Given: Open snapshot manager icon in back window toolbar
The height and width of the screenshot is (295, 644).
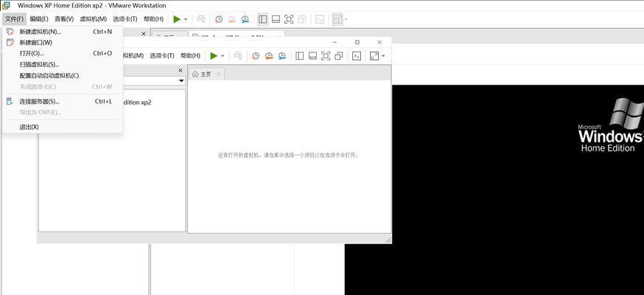Looking at the screenshot, I should click(245, 19).
